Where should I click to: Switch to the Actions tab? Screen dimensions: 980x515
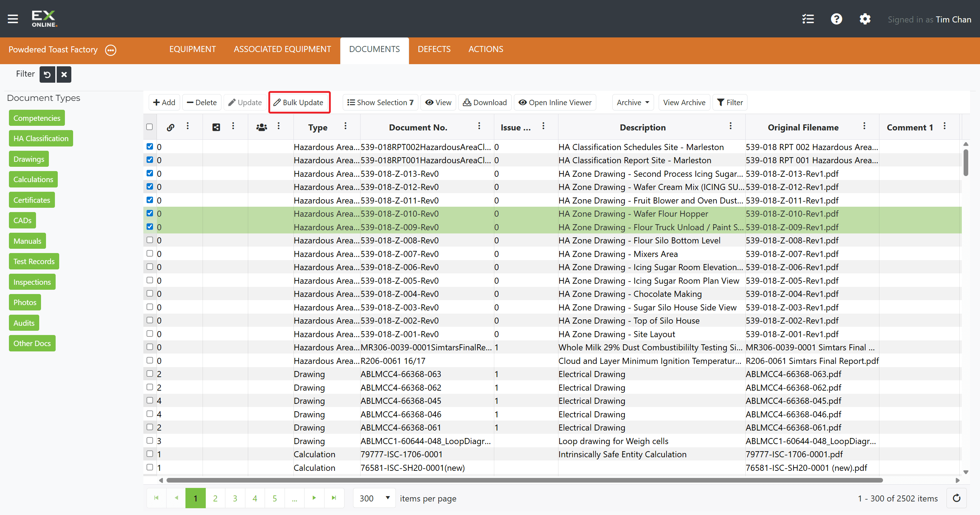tap(486, 50)
